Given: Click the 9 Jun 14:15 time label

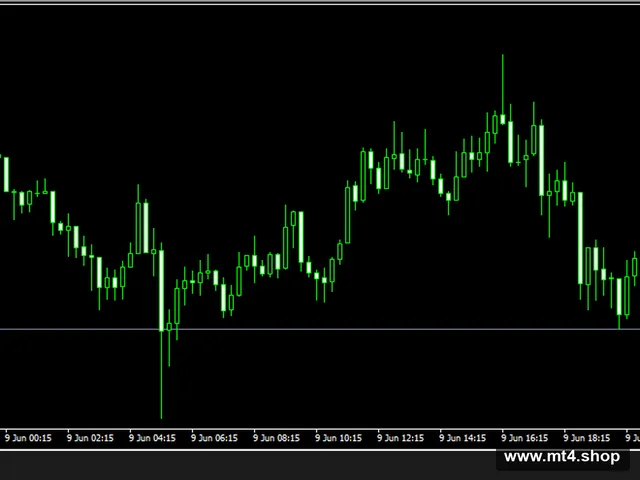Looking at the screenshot, I should (x=462, y=438).
